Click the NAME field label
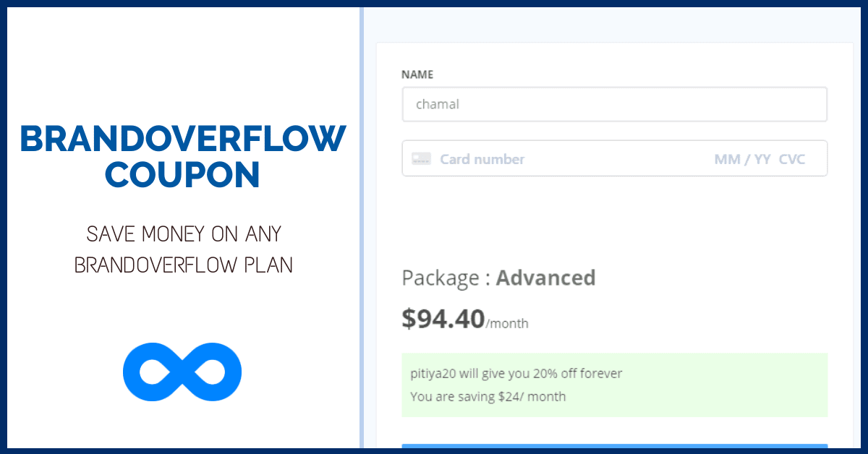Image resolution: width=868 pixels, height=454 pixels. click(418, 74)
